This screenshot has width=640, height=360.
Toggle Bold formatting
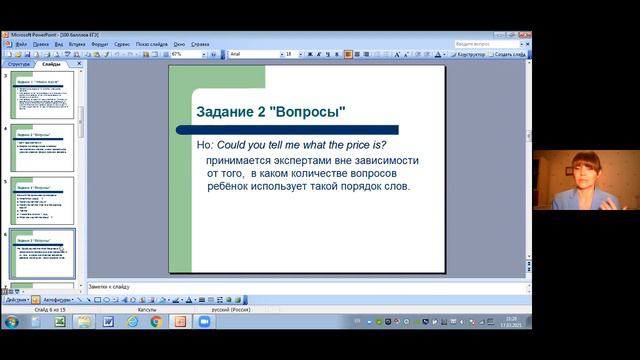coord(310,54)
